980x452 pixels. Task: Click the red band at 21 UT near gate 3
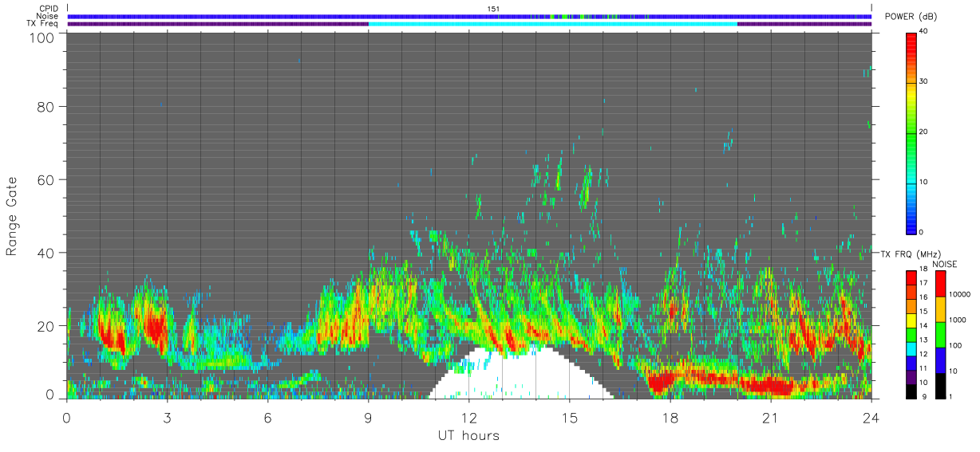(768, 387)
